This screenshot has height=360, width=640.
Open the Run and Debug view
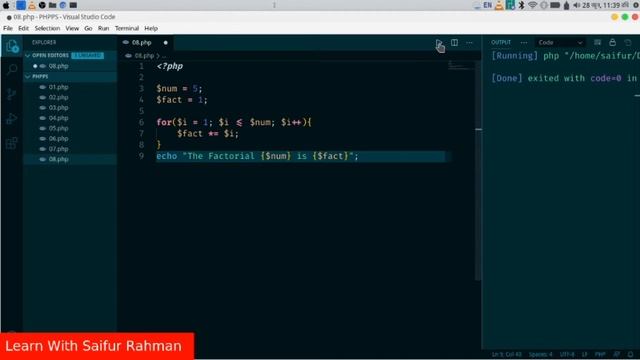click(11, 119)
